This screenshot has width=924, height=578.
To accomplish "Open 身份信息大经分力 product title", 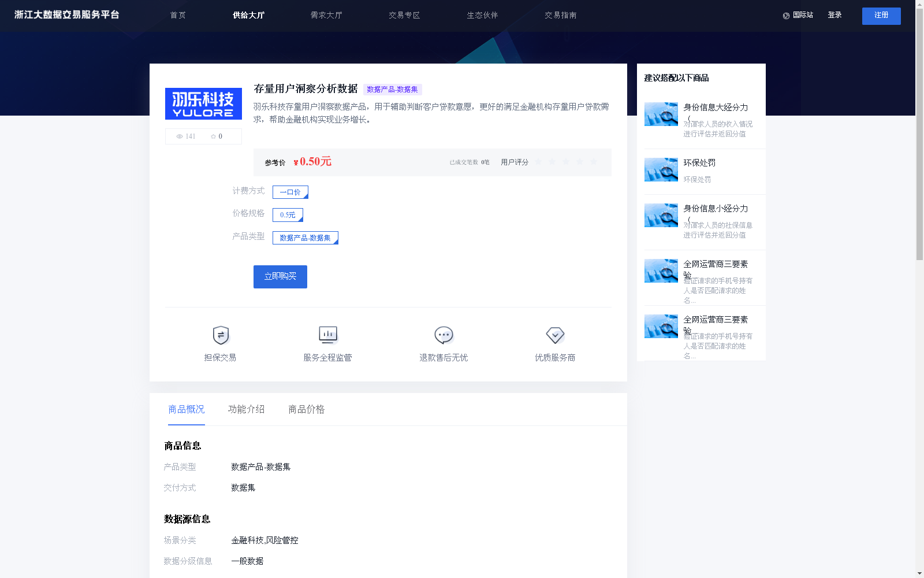I will tap(716, 108).
